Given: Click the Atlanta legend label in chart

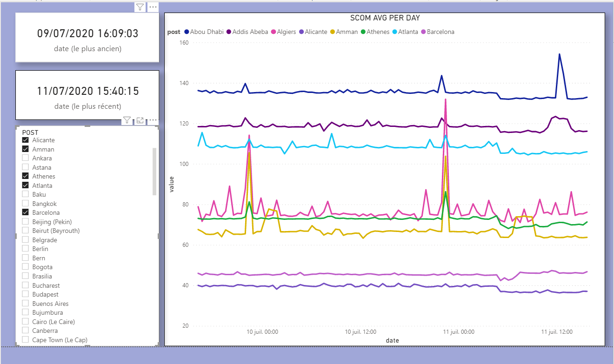Looking at the screenshot, I should pyautogui.click(x=408, y=32).
